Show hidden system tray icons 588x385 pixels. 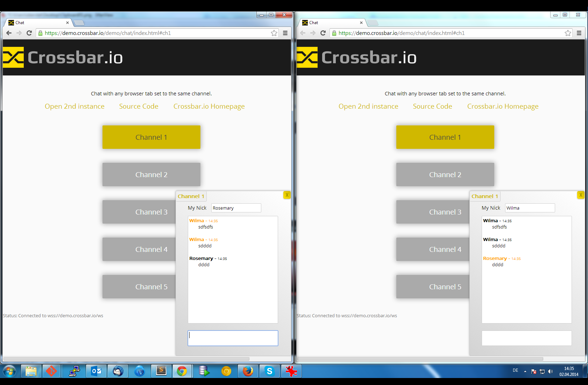click(x=525, y=371)
